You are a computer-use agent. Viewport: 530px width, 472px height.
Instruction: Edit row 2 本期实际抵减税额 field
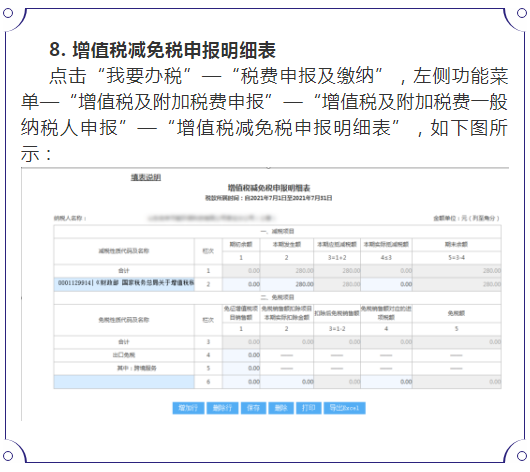pyautogui.click(x=386, y=284)
